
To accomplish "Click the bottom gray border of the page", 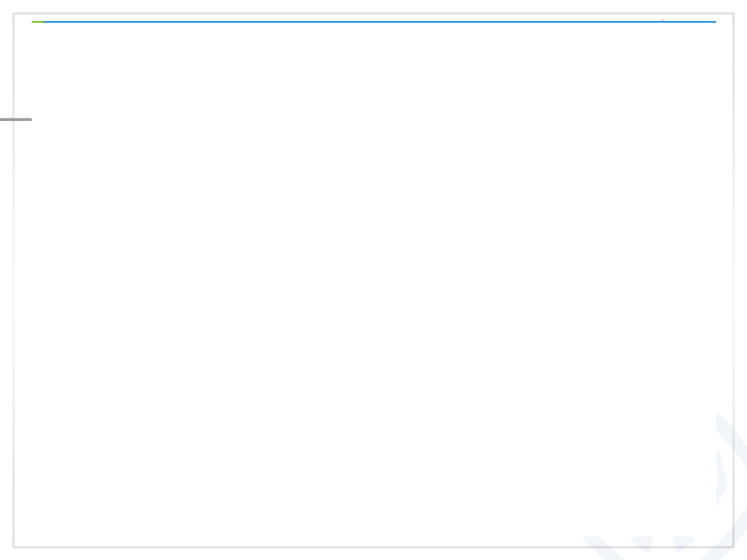I will [x=373, y=547].
